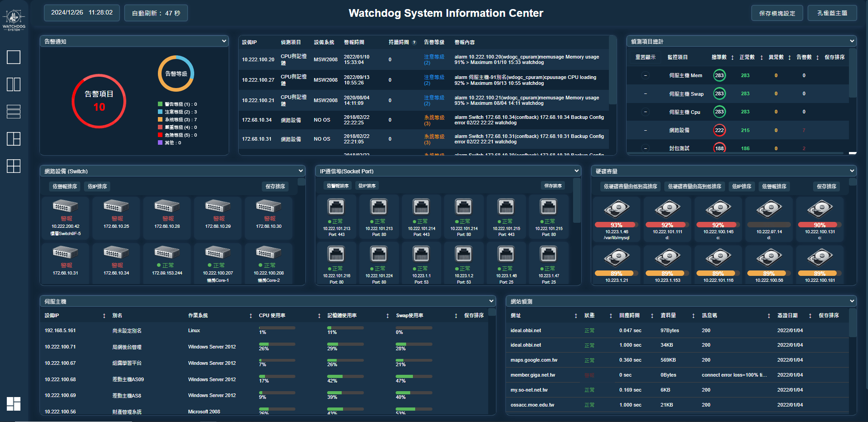The height and width of the screenshot is (422, 868).
Task: Open switch device icon for 10.222.200.42
Action: click(x=65, y=206)
